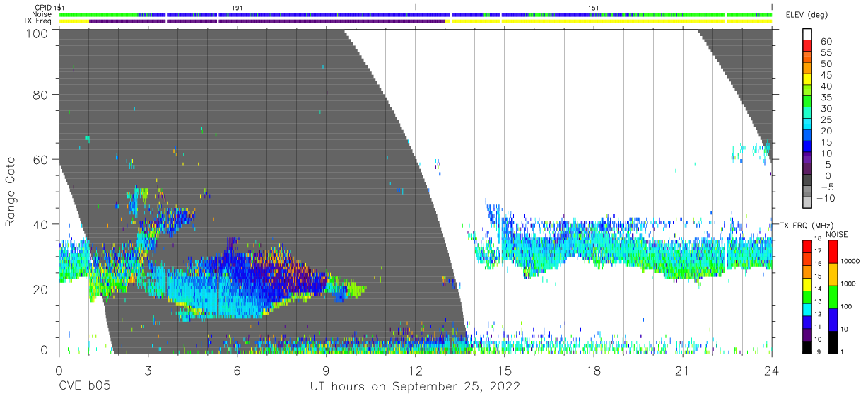Select the orange segment of the NOISE colorbar

[x=832, y=274]
